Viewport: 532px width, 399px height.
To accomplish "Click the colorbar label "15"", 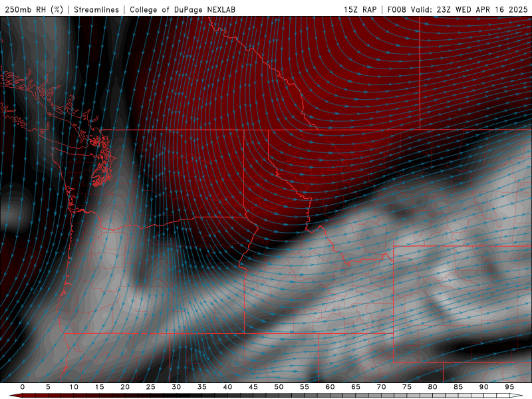I will 99,387.
